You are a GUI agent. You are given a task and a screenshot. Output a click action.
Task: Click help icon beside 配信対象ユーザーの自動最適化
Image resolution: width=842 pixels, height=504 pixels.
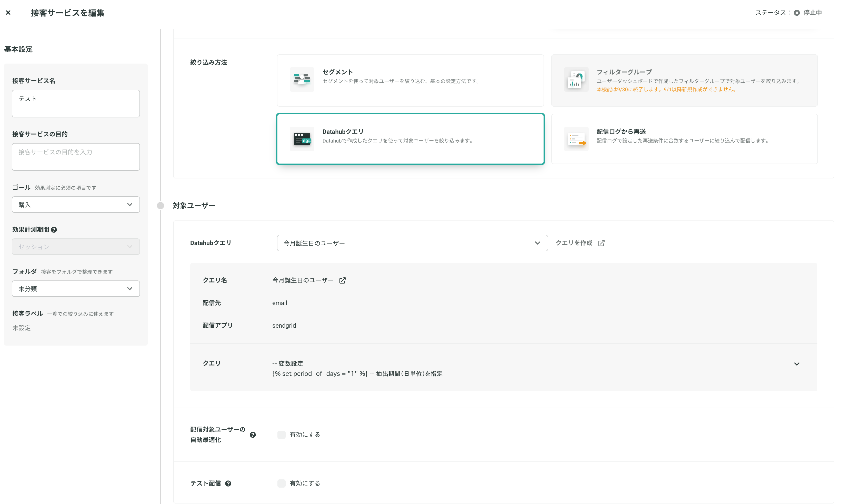[x=253, y=435]
